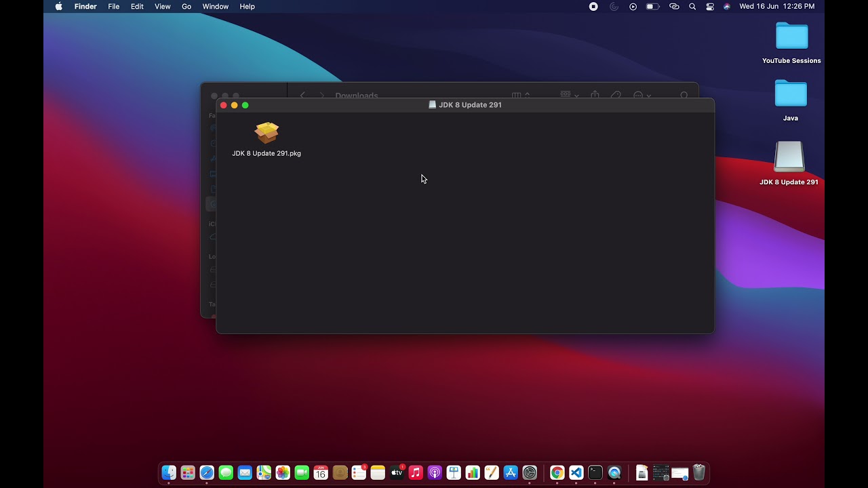Open Maps from the Dock
This screenshot has width=868, height=488.
pos(264,472)
